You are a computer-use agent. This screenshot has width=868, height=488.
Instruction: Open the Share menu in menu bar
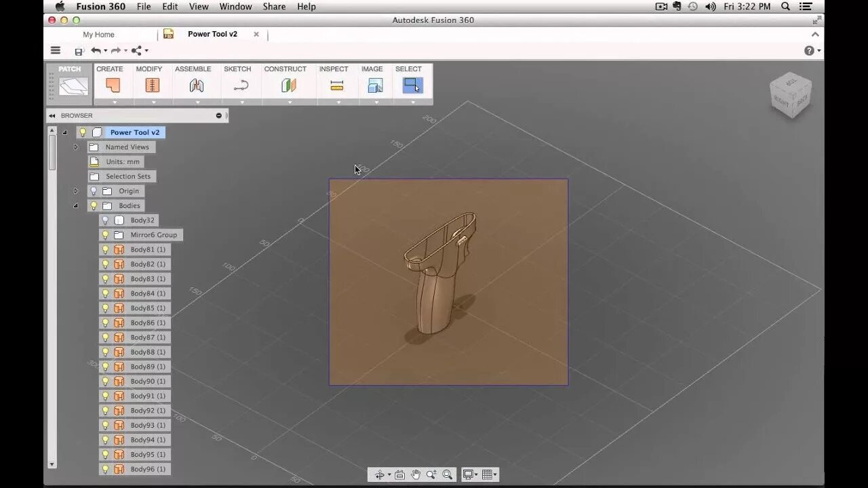[274, 7]
